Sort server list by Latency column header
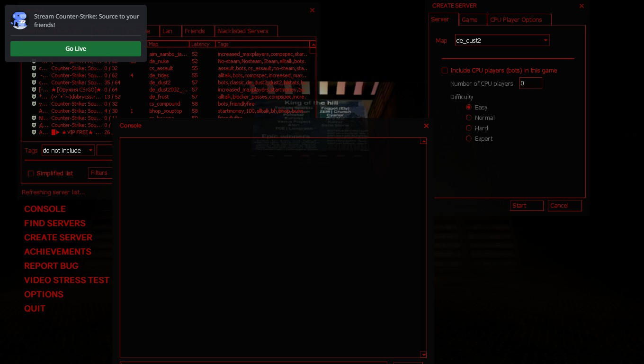The image size is (644, 364). (x=202, y=44)
